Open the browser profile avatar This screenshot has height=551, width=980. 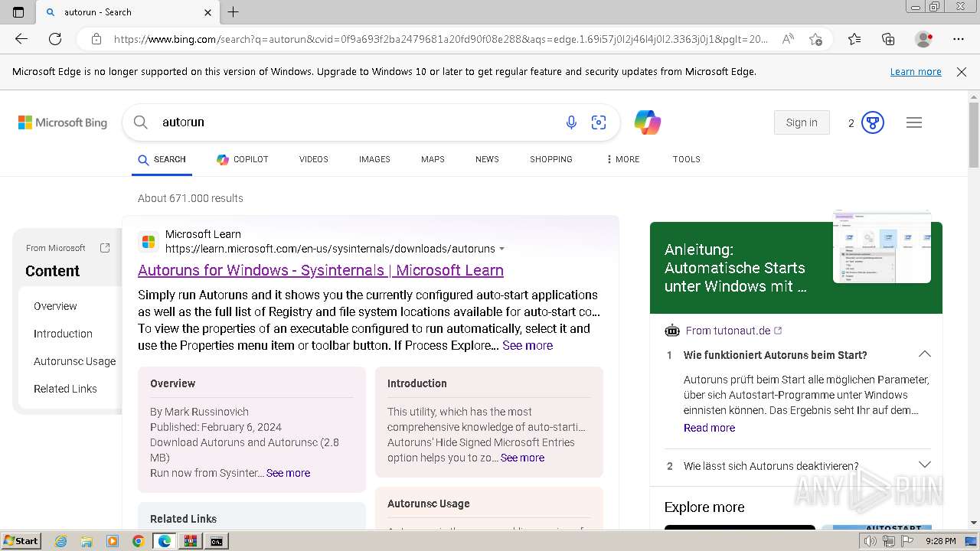(x=923, y=39)
